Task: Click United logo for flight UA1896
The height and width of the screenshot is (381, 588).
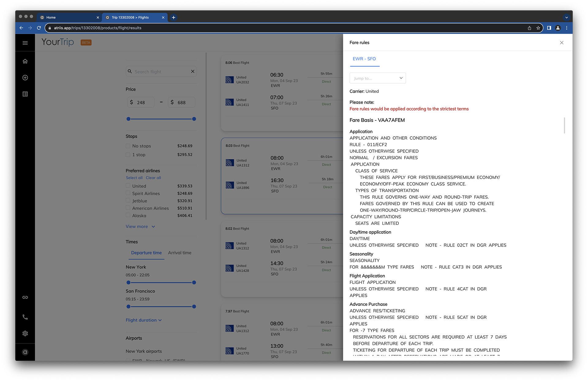Action: pyautogui.click(x=230, y=185)
